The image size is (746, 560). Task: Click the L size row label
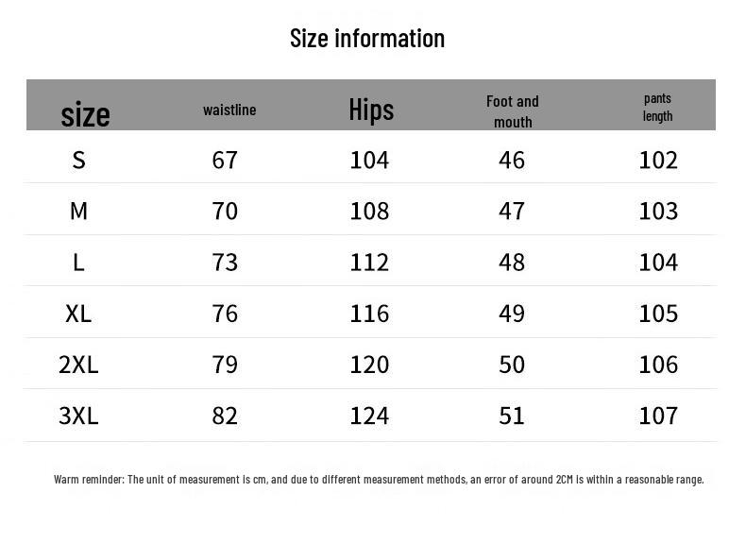click(x=78, y=262)
